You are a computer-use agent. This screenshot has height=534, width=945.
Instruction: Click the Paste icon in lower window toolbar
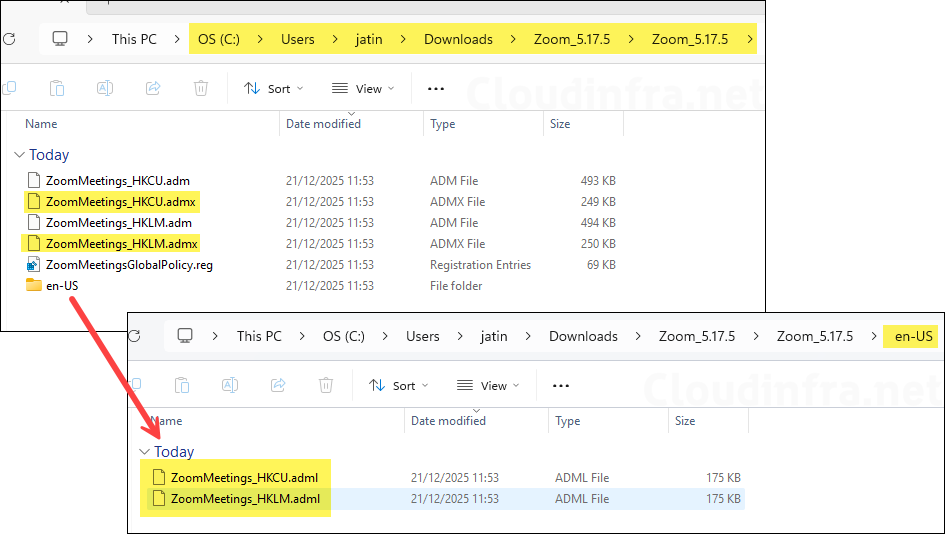181,385
